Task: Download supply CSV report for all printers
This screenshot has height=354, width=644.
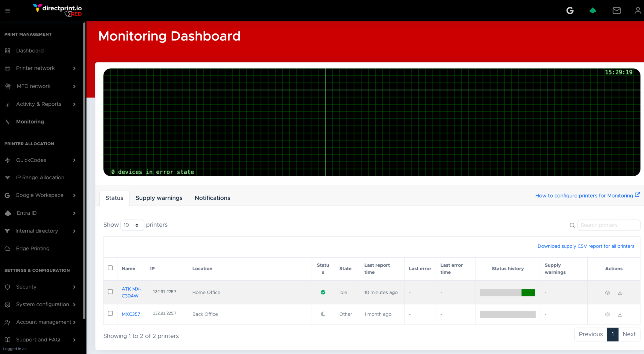Action: (586, 246)
